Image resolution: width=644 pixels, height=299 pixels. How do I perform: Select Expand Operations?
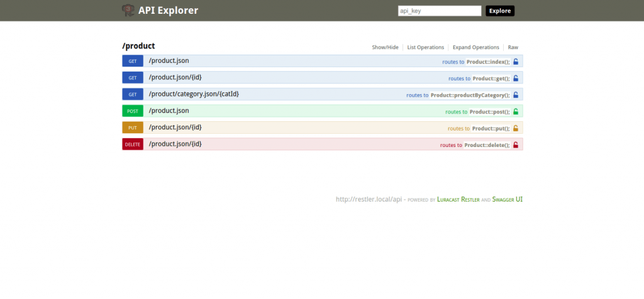point(476,47)
